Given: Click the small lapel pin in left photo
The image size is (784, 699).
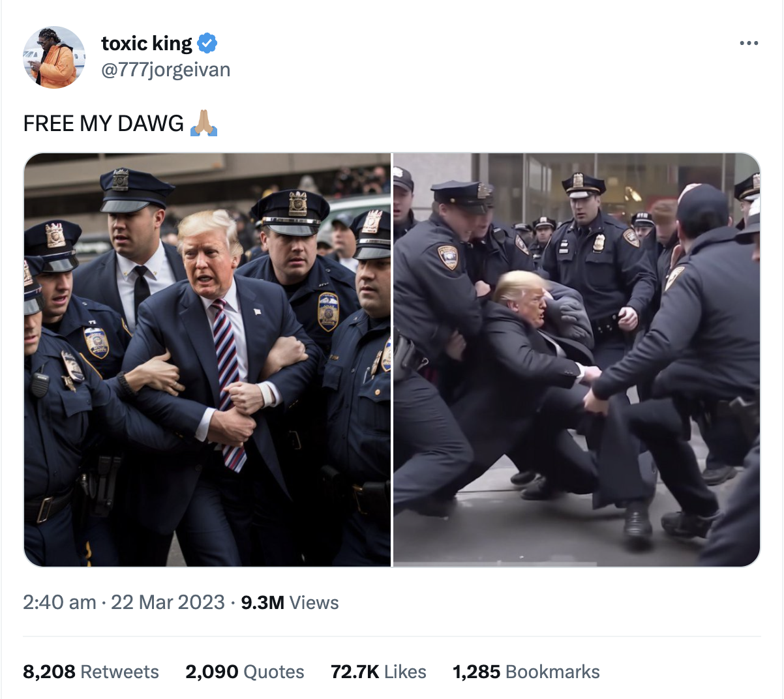Looking at the screenshot, I should coord(258,311).
